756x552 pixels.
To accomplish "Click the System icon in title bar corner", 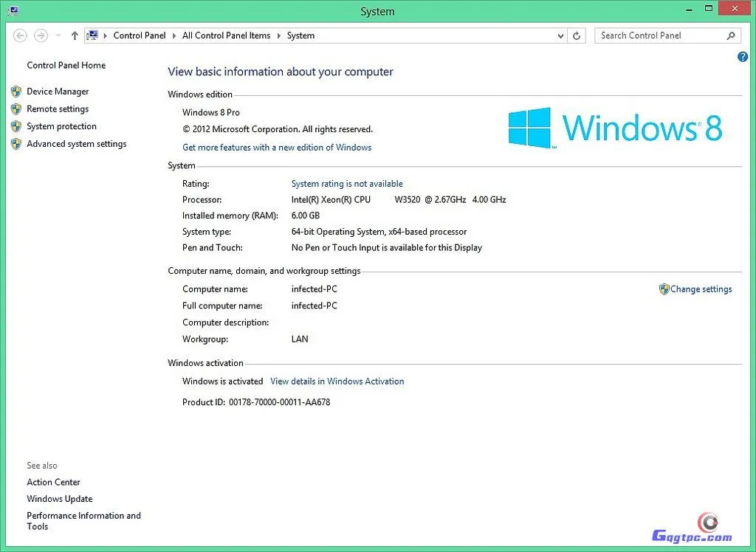I will pos(13,11).
